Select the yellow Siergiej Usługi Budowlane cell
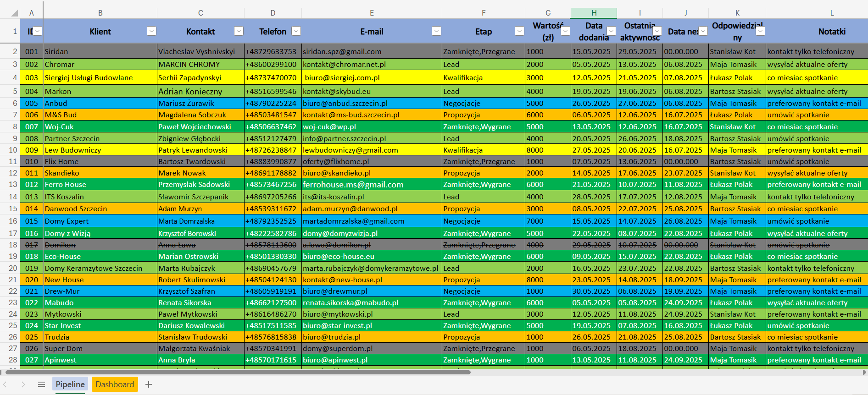Viewport: 868px width, 395px height. coord(100,77)
